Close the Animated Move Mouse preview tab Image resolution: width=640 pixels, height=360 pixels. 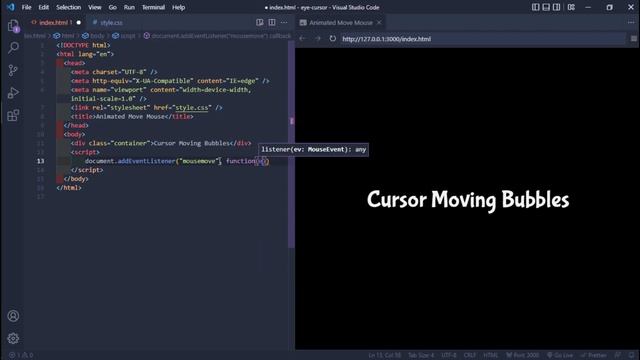(x=379, y=22)
